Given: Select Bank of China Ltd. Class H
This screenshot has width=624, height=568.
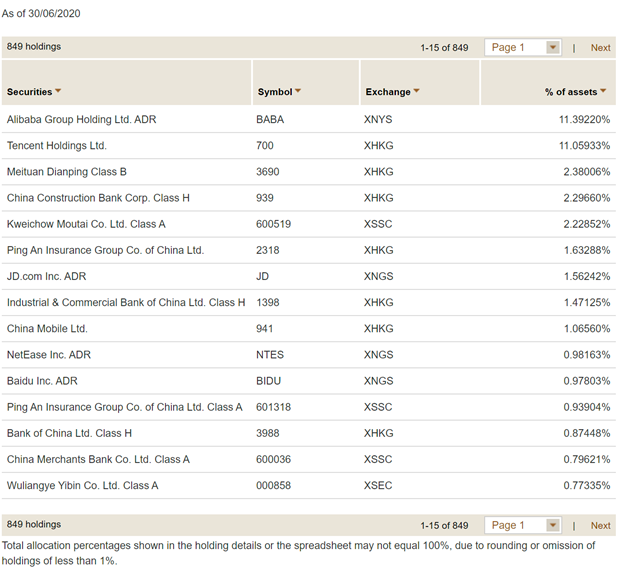Looking at the screenshot, I should tap(69, 433).
